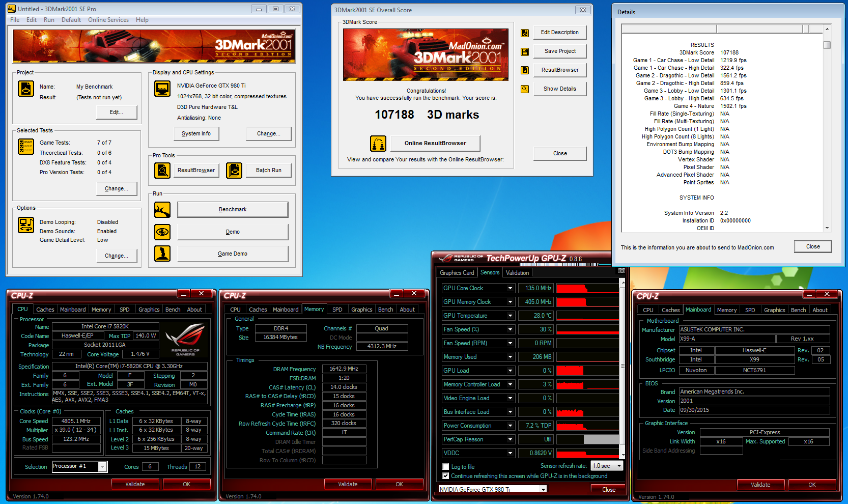Click the Benchmark button
This screenshot has height=504, width=848.
233,209
